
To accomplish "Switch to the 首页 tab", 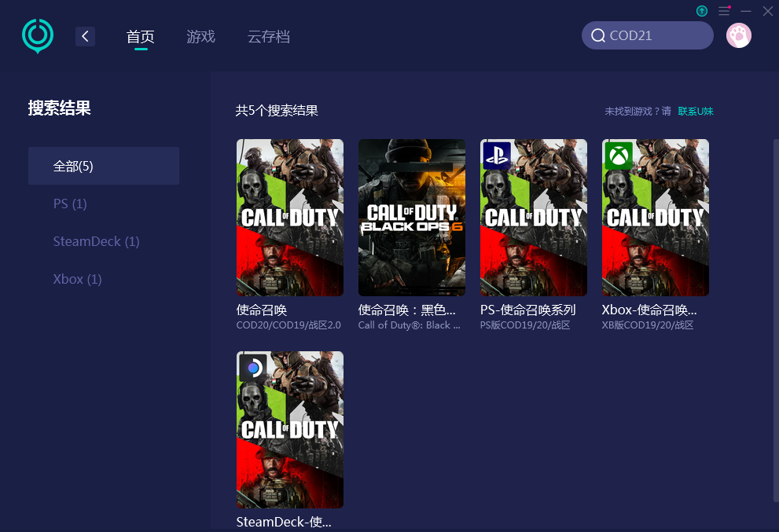I will tap(141, 37).
